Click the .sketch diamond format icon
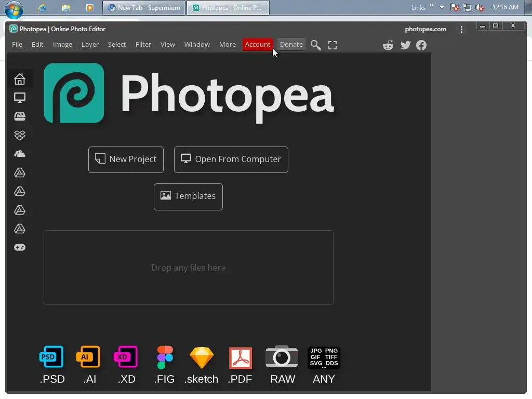The width and height of the screenshot is (532, 399). click(202, 357)
